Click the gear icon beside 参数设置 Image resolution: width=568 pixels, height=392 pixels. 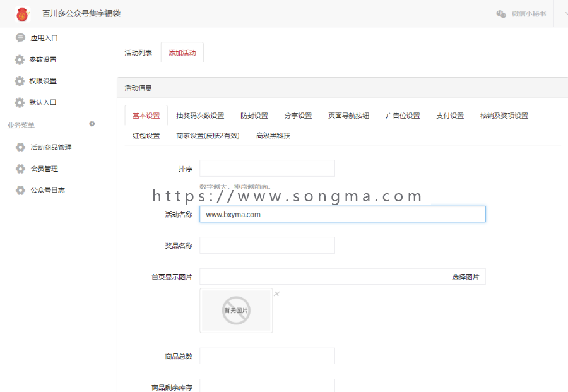(x=20, y=59)
